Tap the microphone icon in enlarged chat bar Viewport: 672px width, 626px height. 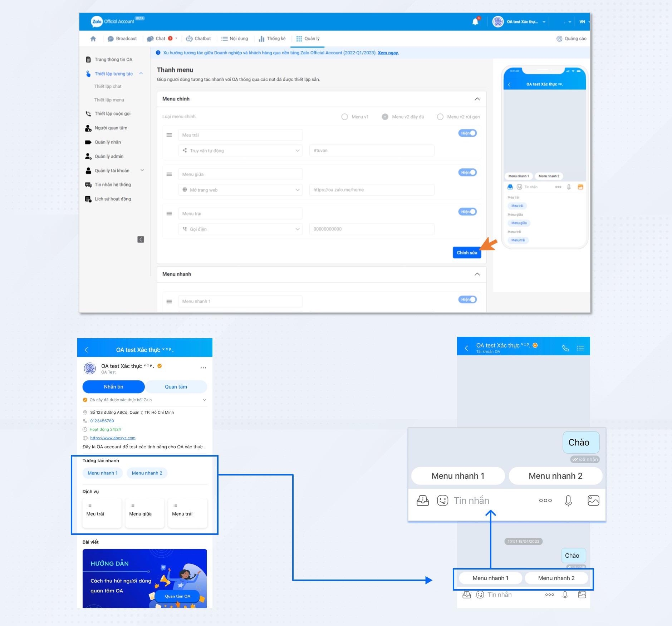click(568, 501)
